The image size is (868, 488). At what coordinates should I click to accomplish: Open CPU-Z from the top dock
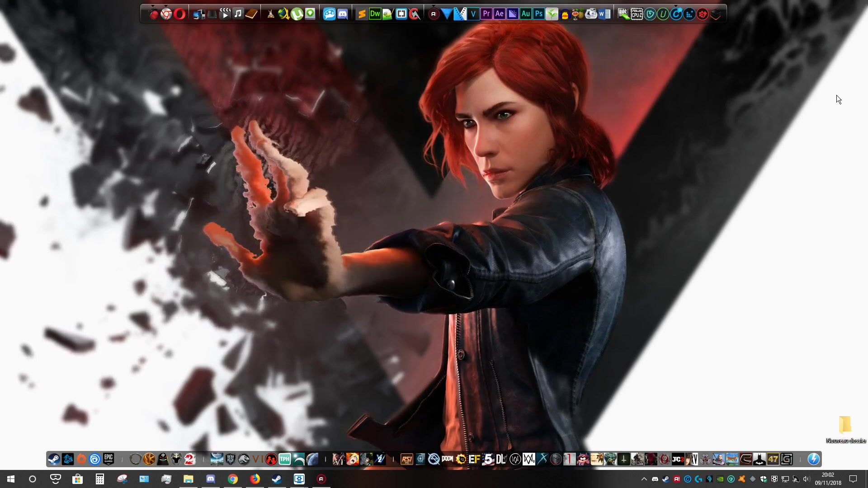click(x=637, y=14)
